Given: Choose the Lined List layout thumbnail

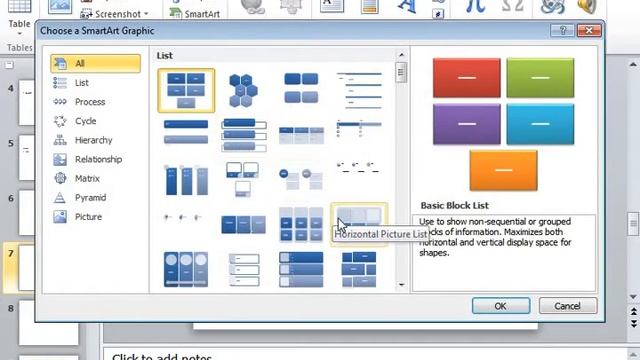Looking at the screenshot, I should [359, 90].
